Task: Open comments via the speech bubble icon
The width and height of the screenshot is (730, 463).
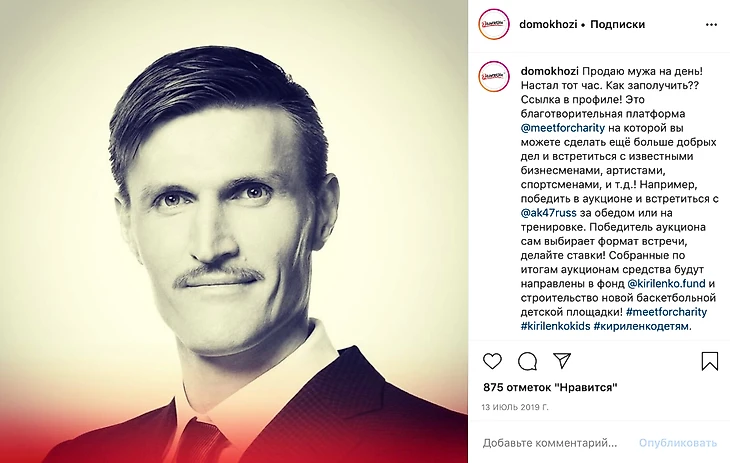Action: pos(527,361)
